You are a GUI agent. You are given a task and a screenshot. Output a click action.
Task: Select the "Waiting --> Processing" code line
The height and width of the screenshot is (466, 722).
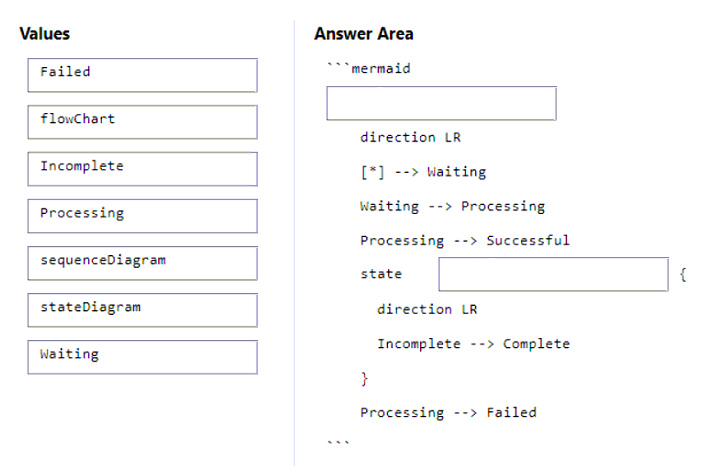click(x=452, y=207)
